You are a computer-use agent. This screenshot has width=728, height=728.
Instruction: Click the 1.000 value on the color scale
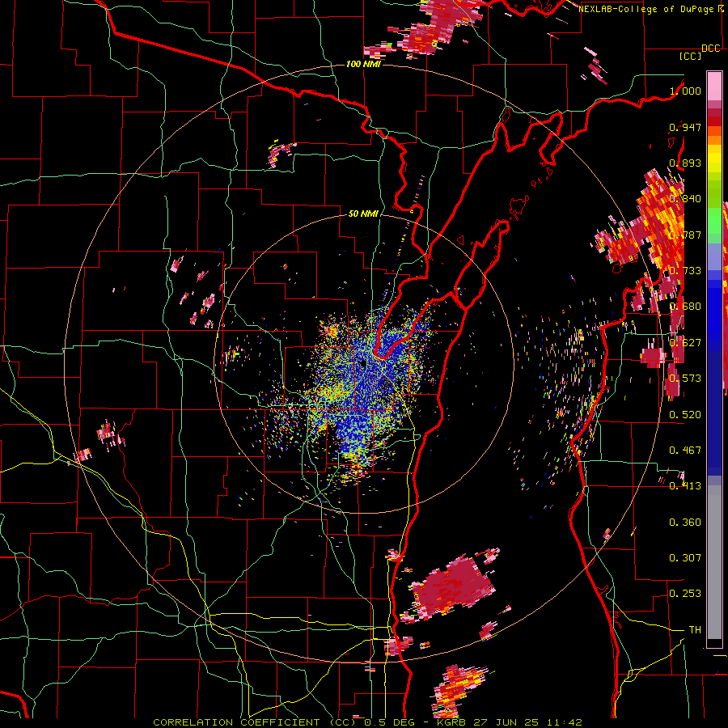685,91
